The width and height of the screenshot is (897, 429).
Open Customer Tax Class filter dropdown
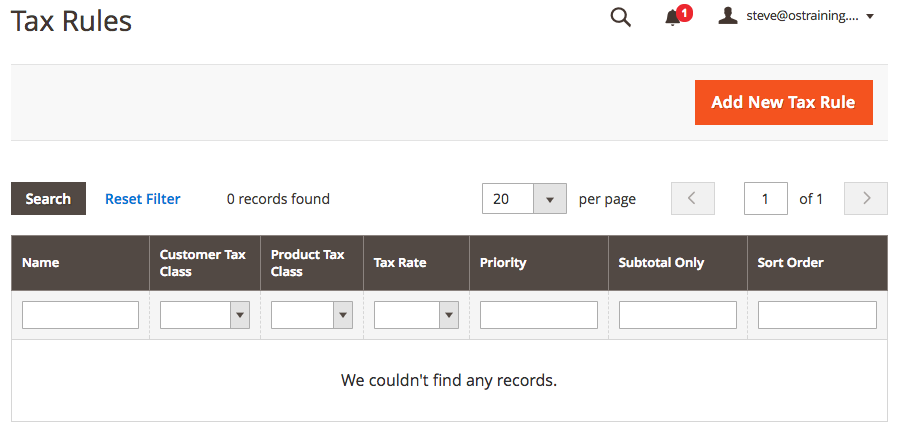pos(205,315)
